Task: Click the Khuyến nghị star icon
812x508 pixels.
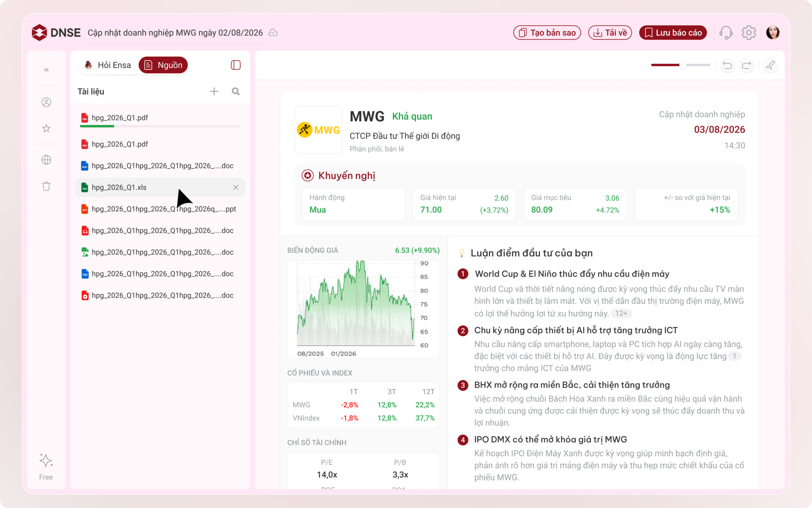Action: (x=307, y=175)
